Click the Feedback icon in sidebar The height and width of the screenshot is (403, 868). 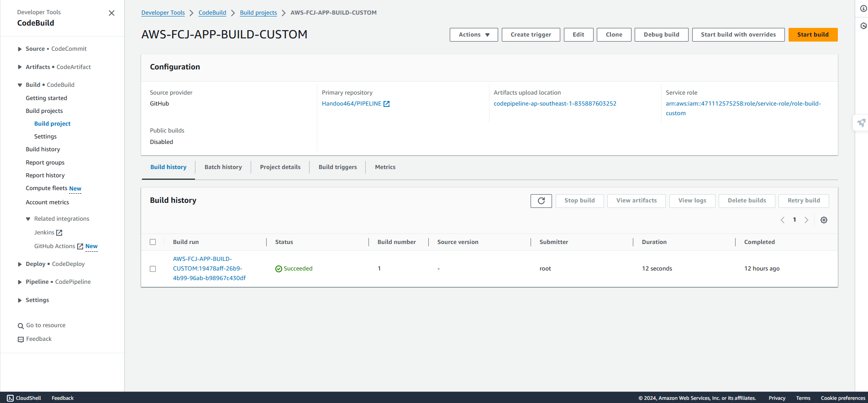[21, 339]
